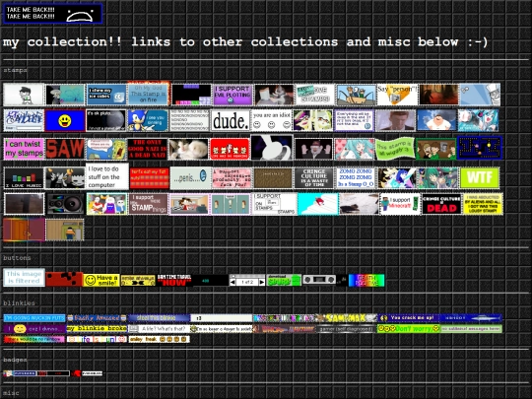This screenshot has height=399, width=532.
Task: Select the 'Easily Amused' blinkie
Action: pos(97,318)
